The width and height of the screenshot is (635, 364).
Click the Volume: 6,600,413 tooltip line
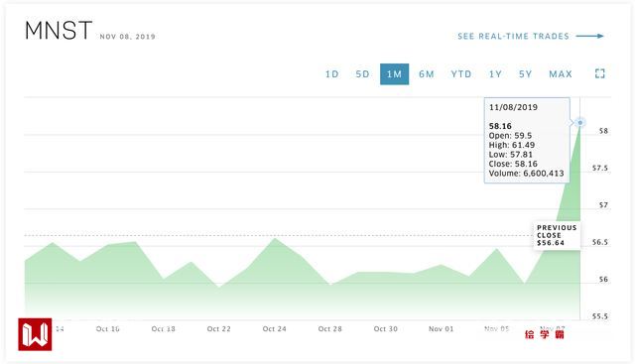click(526, 174)
